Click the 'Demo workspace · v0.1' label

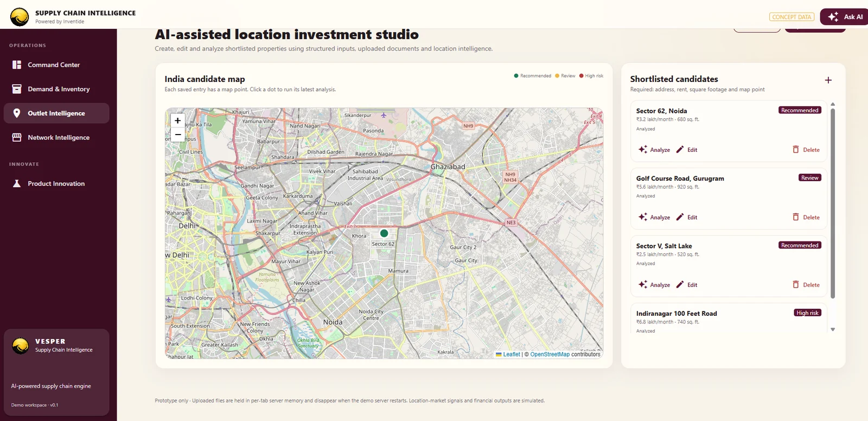click(35, 405)
